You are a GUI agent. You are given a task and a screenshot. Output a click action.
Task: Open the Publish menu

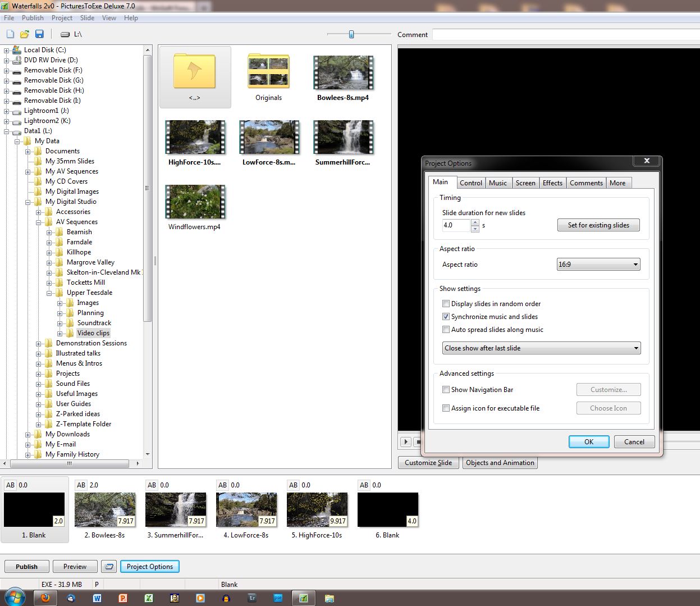pos(33,18)
